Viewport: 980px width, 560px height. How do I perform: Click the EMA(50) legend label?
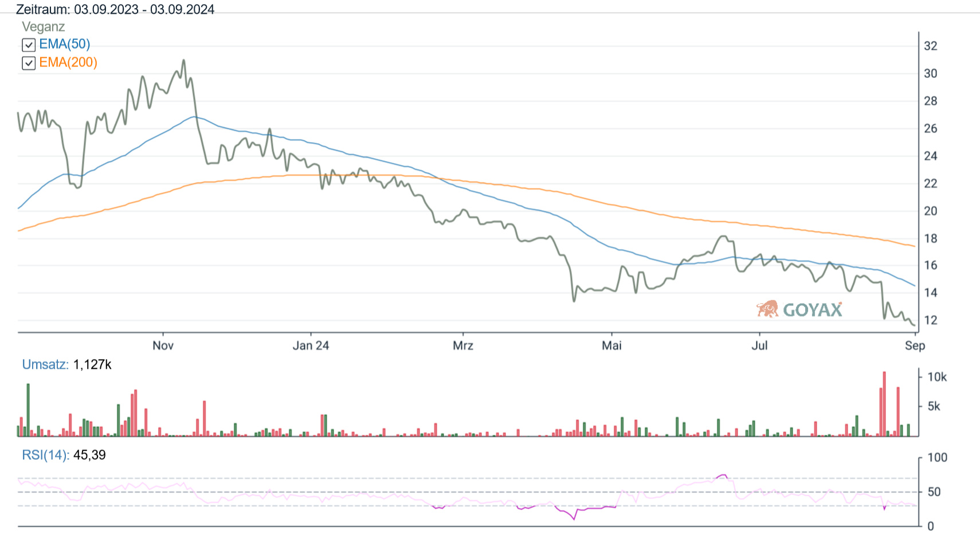pyautogui.click(x=65, y=44)
